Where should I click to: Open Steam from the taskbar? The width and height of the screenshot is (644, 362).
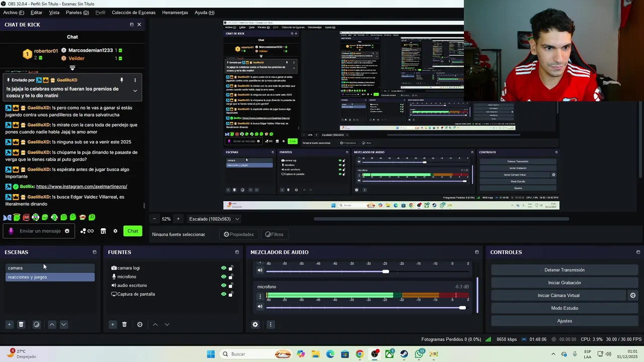click(x=404, y=354)
